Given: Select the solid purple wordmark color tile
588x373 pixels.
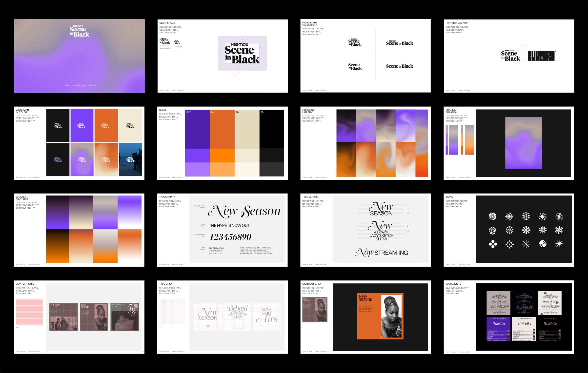Looking at the screenshot, I should pos(82,125).
